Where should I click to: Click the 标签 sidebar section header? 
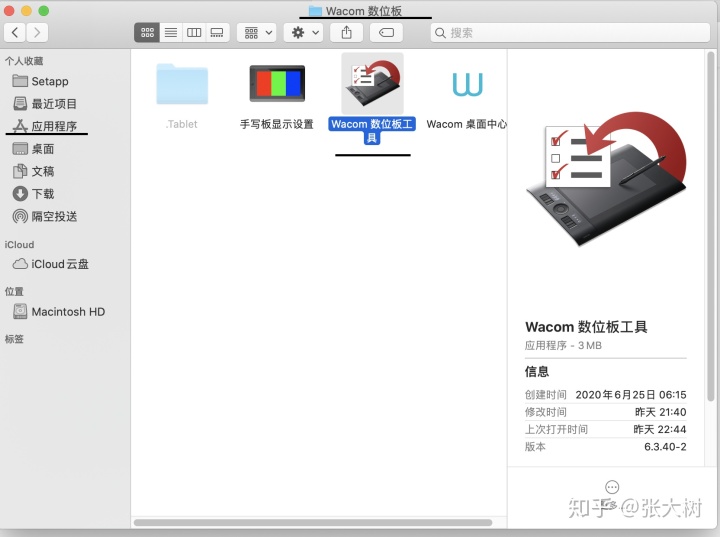click(x=14, y=339)
